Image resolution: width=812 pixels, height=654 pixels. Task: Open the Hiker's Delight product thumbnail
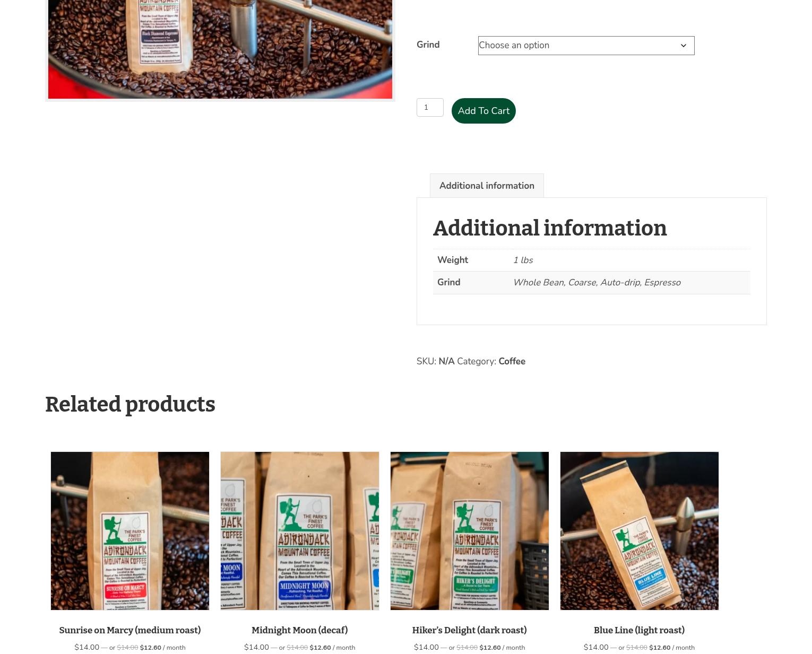pyautogui.click(x=470, y=531)
